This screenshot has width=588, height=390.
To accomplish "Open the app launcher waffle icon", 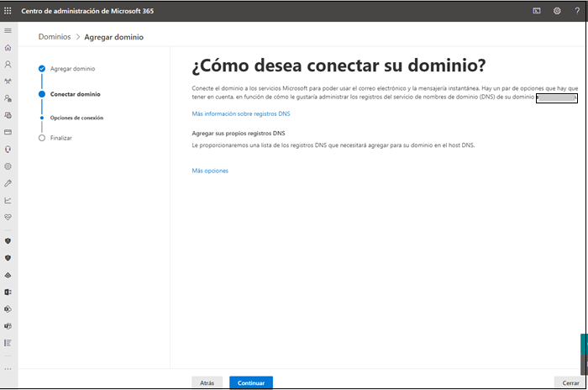I will tap(8, 11).
